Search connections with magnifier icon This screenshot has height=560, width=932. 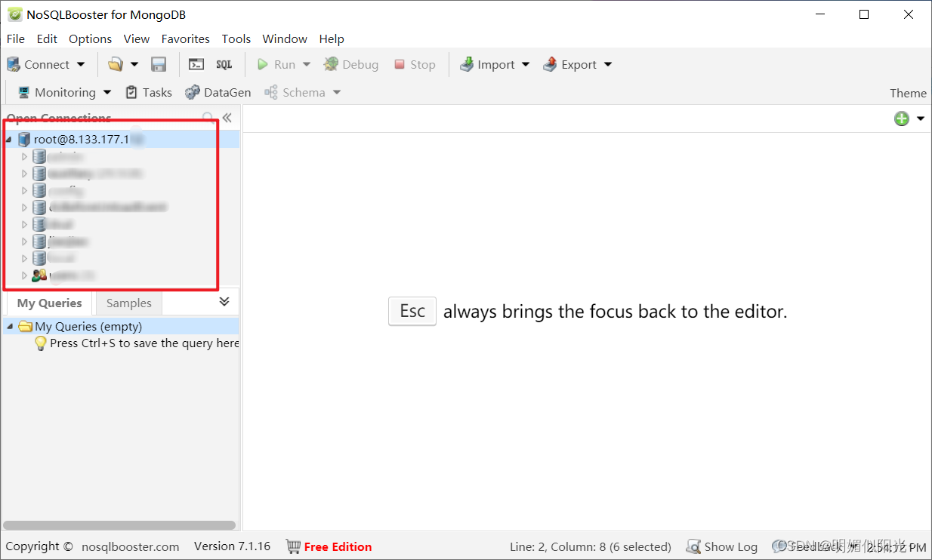coord(208,118)
